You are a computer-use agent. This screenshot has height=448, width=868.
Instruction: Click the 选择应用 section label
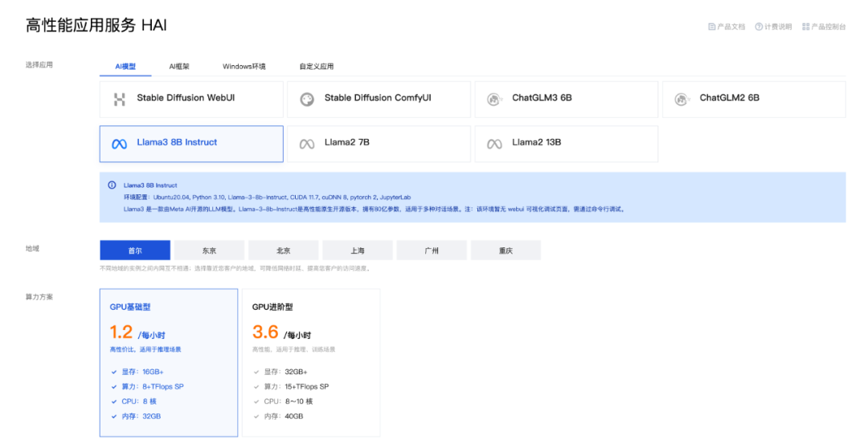(x=39, y=65)
